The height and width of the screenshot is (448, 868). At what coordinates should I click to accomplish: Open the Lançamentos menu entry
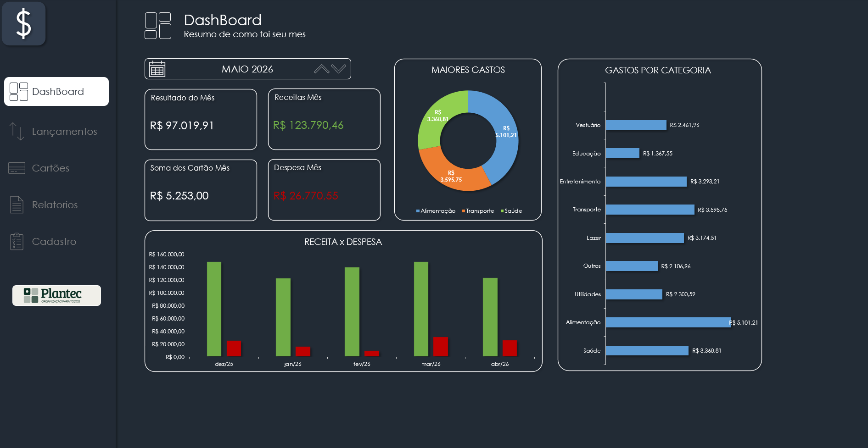(x=65, y=132)
